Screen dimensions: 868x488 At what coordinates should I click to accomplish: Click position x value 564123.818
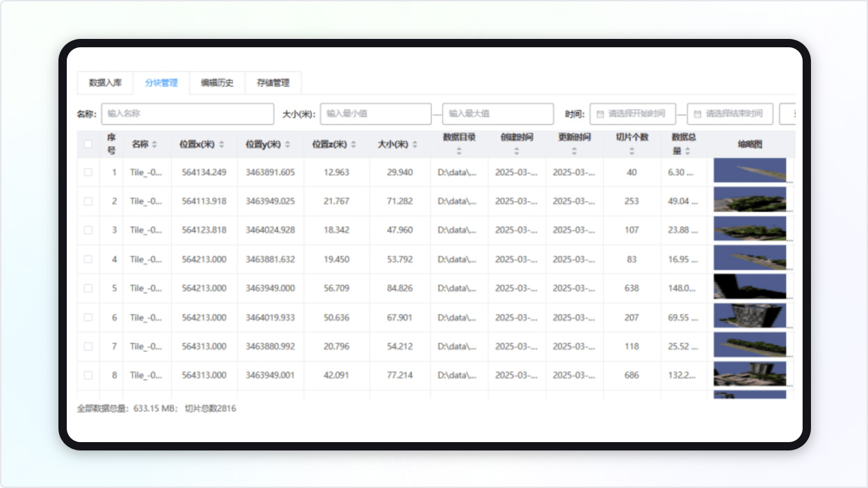tap(204, 230)
